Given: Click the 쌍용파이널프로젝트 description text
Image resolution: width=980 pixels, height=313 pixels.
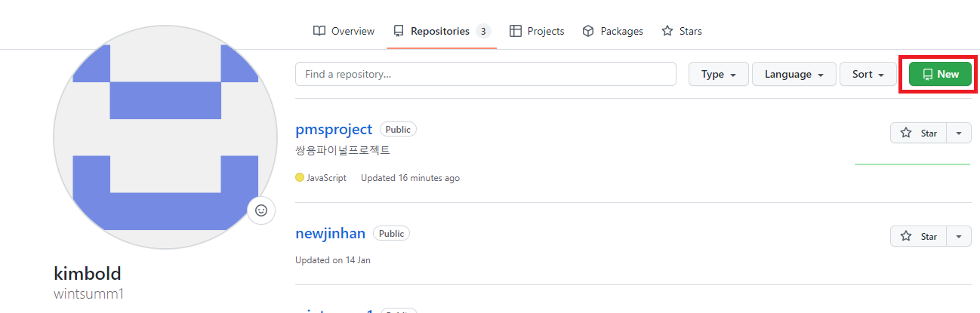Looking at the screenshot, I should point(343,150).
